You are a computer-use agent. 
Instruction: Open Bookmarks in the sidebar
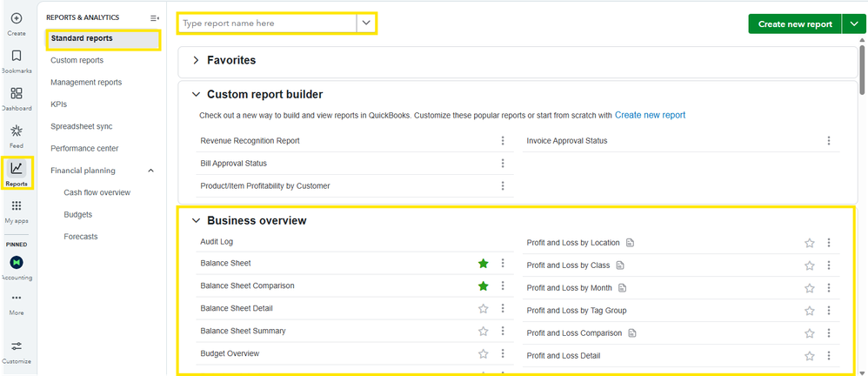(x=17, y=56)
